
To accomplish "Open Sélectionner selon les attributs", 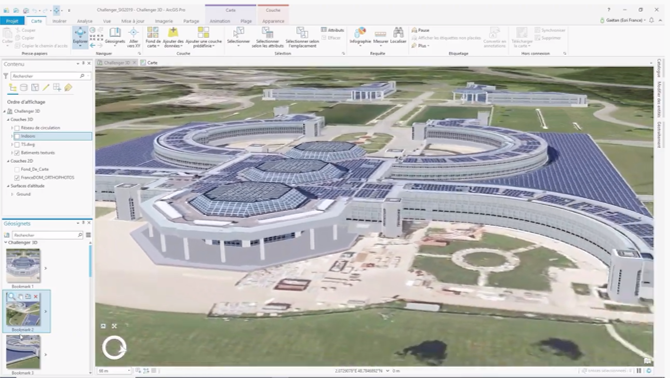I will [x=267, y=37].
